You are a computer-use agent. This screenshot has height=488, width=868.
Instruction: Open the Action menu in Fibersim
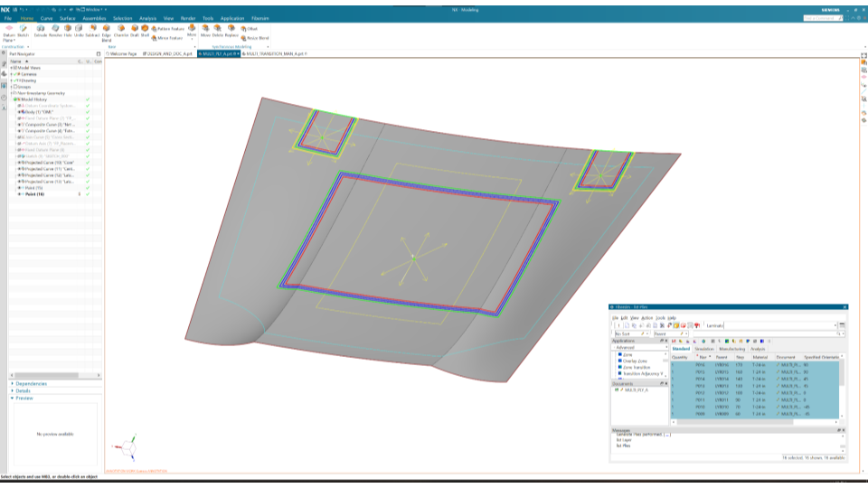[646, 317]
